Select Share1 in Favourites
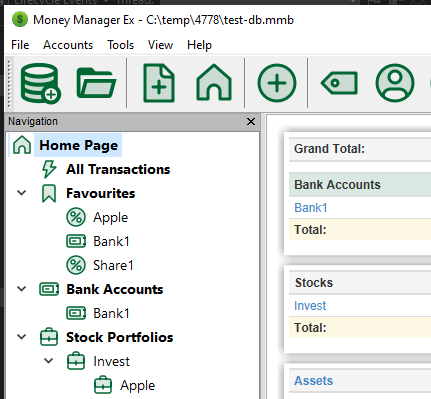The width and height of the screenshot is (431, 399). 113,265
